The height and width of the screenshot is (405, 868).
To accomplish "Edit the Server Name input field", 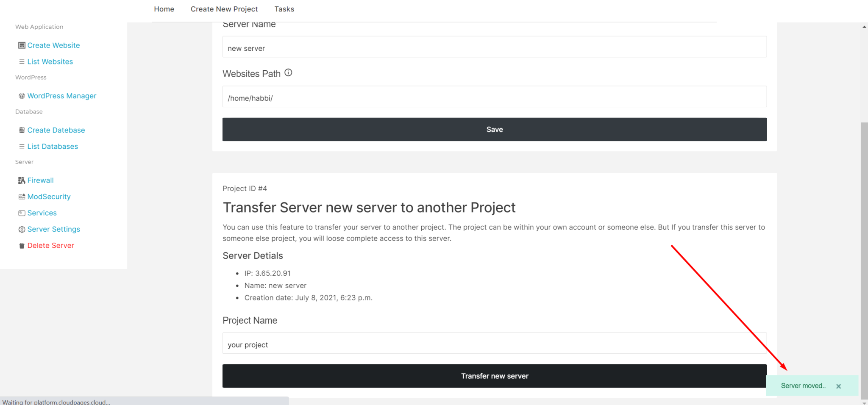I will pos(494,47).
